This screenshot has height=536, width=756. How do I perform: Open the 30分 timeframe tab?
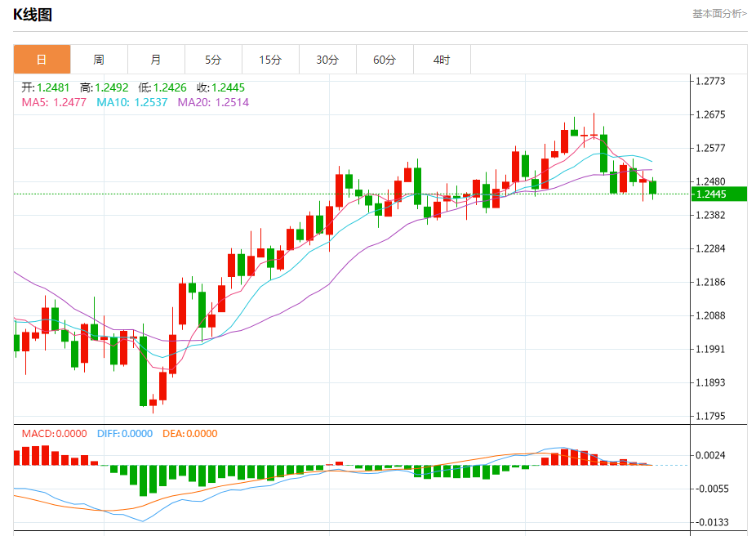pyautogui.click(x=327, y=60)
